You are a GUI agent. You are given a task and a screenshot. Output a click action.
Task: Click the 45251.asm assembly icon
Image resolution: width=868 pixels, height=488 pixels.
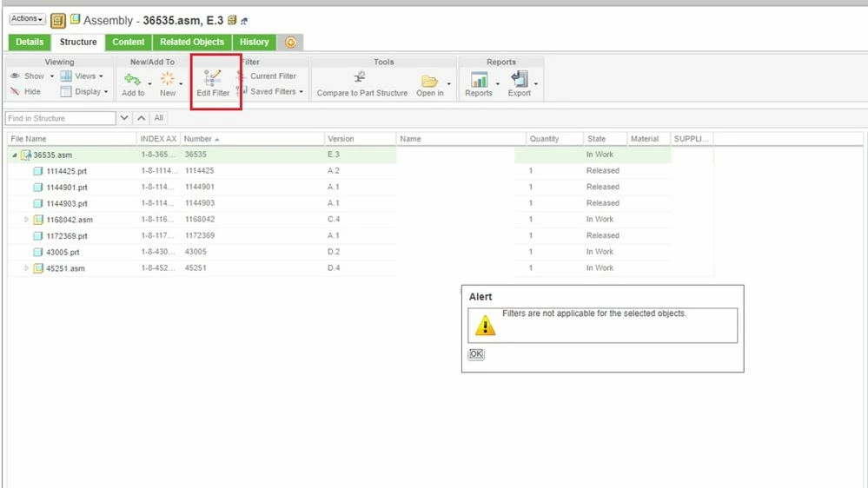click(38, 268)
